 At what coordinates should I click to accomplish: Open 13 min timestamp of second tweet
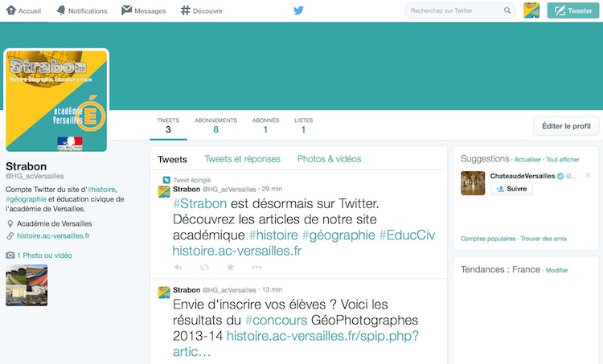(273, 289)
